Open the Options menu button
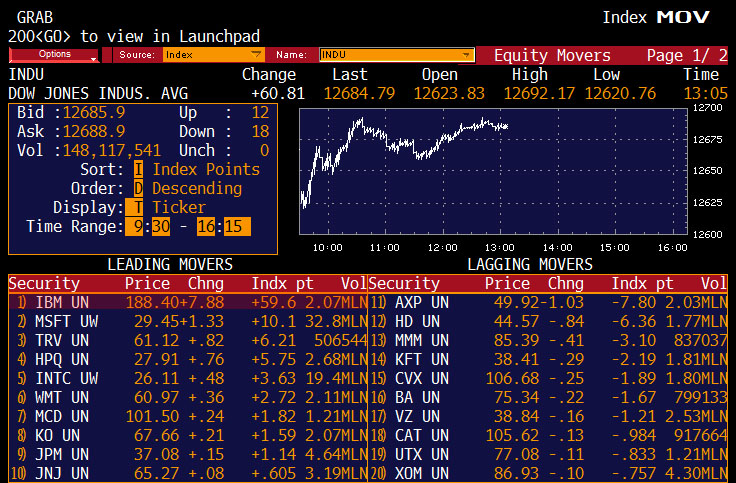The width and height of the screenshot is (736, 483). tap(54, 55)
